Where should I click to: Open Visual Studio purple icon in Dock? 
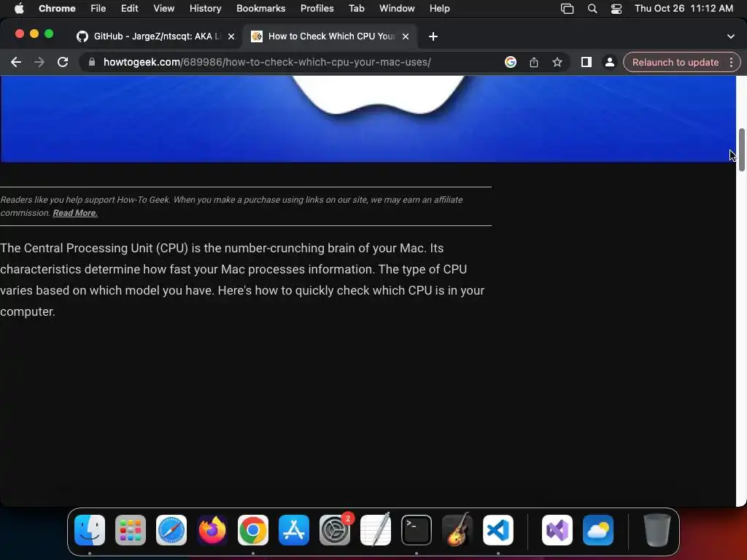[557, 530]
